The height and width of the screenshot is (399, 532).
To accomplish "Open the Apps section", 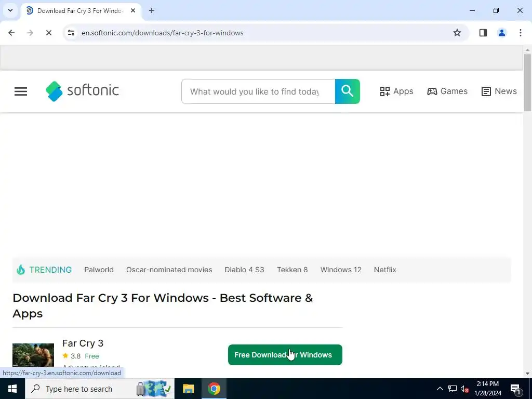I will (396, 91).
